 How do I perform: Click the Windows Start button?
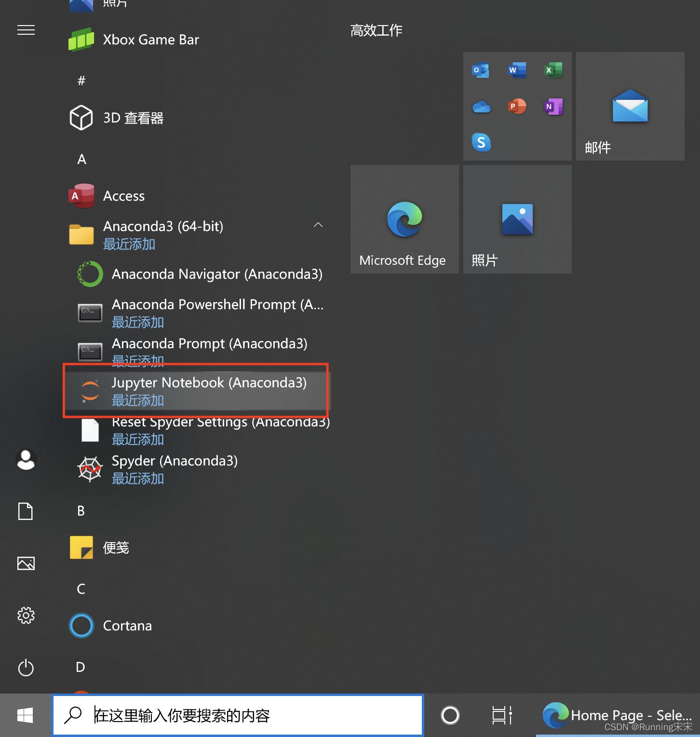click(x=25, y=715)
